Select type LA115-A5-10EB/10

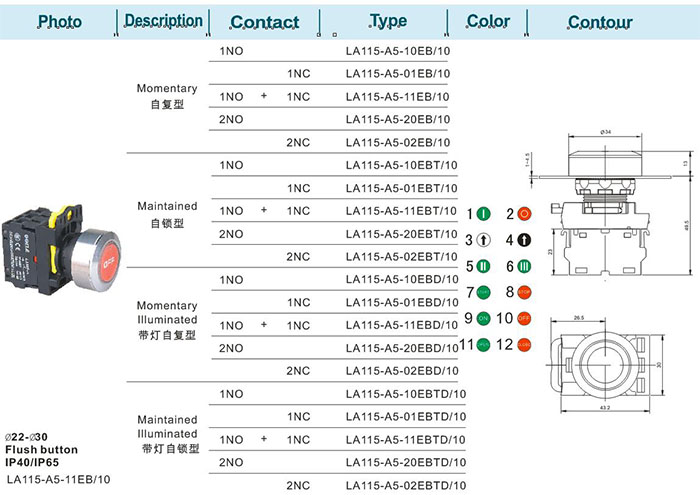click(x=397, y=50)
